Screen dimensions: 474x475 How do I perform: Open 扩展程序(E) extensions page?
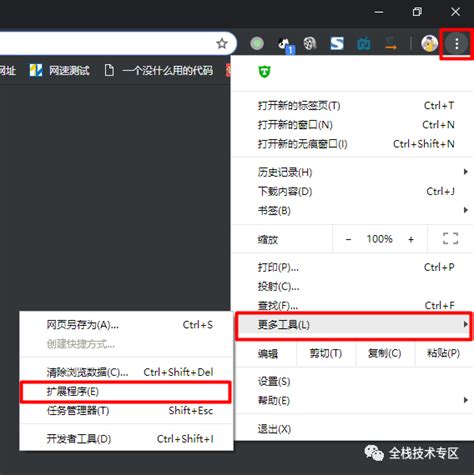tap(127, 391)
